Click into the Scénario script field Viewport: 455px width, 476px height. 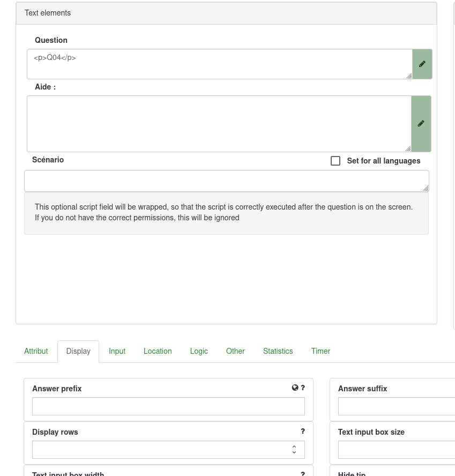[x=225, y=181]
